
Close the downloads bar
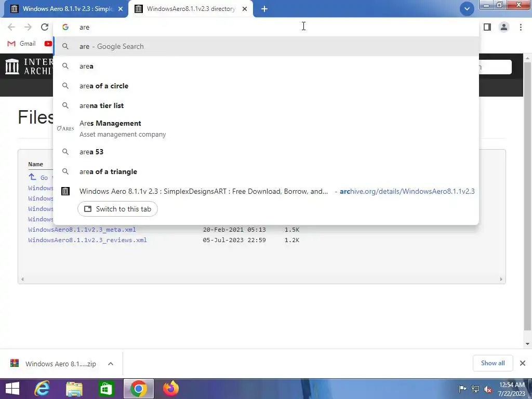coord(523,363)
